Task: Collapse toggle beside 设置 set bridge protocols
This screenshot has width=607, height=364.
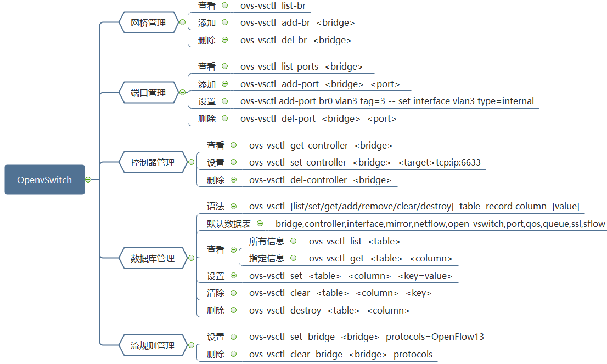Action: tap(234, 337)
